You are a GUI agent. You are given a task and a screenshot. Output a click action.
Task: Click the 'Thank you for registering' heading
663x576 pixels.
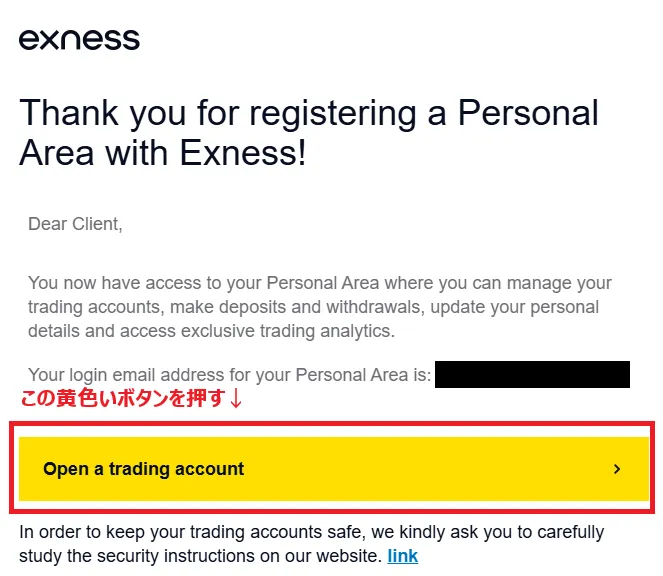click(309, 132)
